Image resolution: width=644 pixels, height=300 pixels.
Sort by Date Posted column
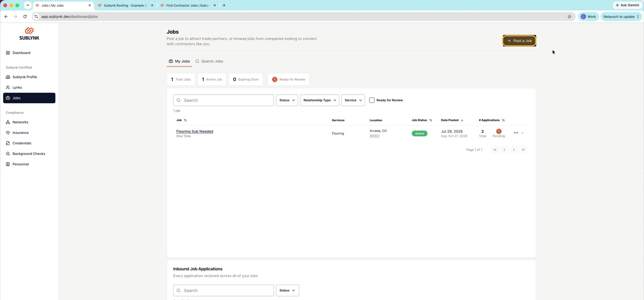(452, 120)
